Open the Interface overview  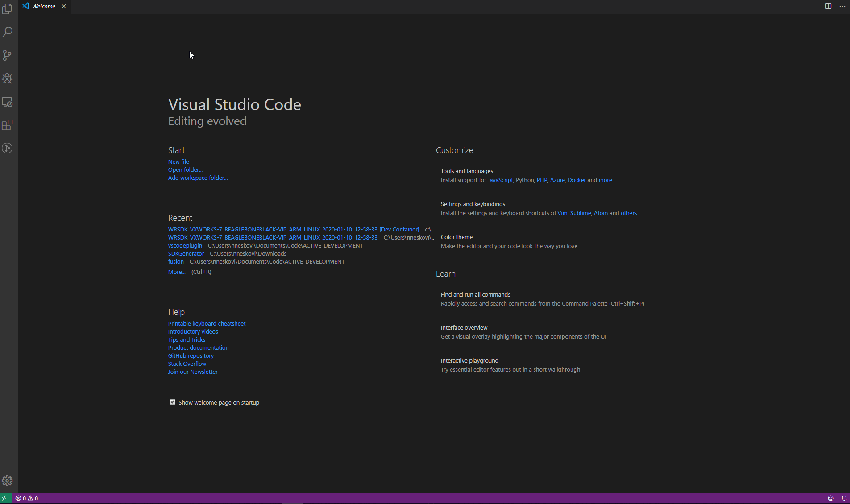click(x=523, y=332)
